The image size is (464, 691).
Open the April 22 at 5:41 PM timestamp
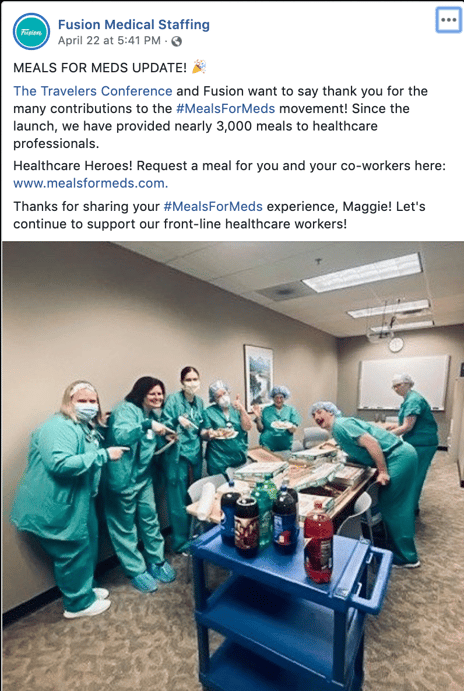tap(109, 41)
